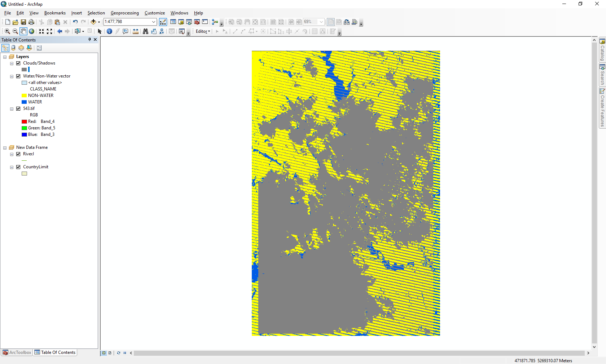The height and width of the screenshot is (364, 606).
Task: Open the Geoprocessing menu
Action: 124,13
